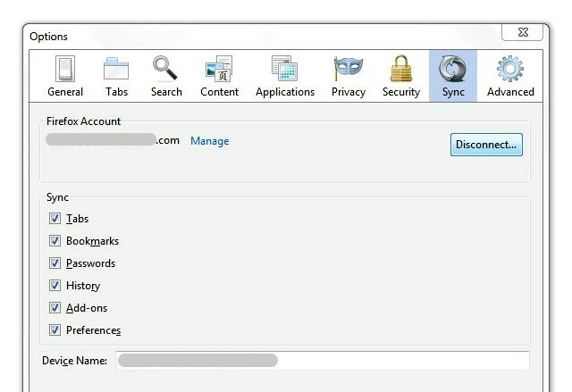Toggle the Preferences sync checkbox
572x392 pixels.
click(55, 330)
